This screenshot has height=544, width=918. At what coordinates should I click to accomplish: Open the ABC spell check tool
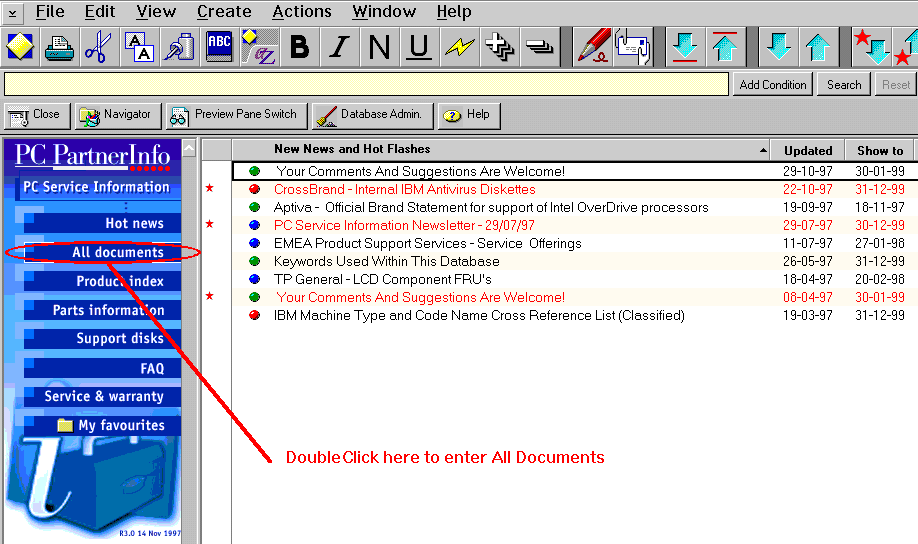click(219, 47)
